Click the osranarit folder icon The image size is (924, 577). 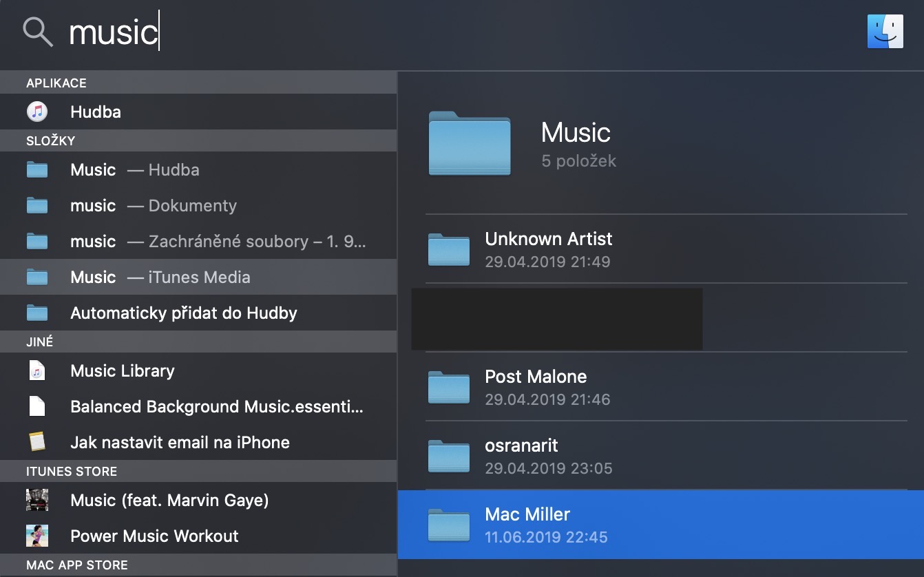tap(449, 456)
